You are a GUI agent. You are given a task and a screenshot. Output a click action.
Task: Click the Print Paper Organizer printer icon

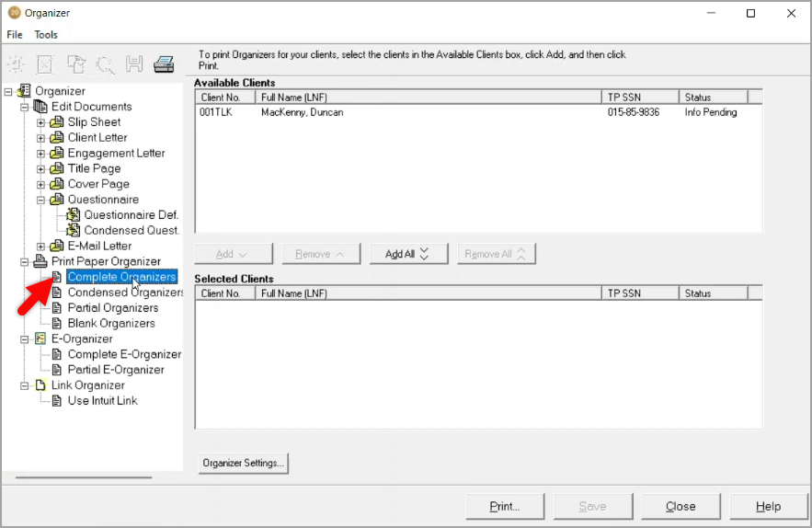point(40,262)
